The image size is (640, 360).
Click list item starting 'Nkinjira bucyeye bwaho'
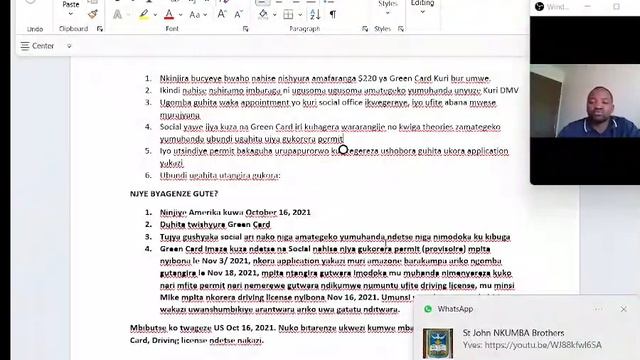click(325, 78)
